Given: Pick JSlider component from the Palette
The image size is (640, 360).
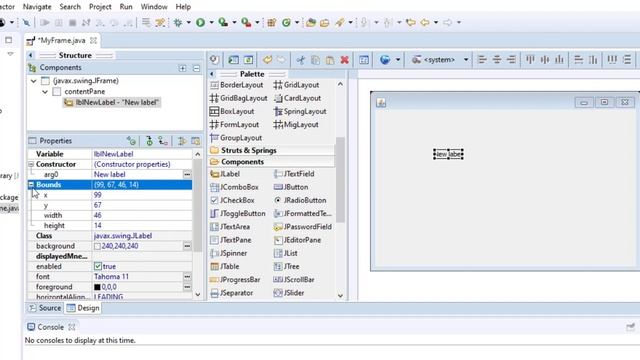Looking at the screenshot, I should click(289, 293).
